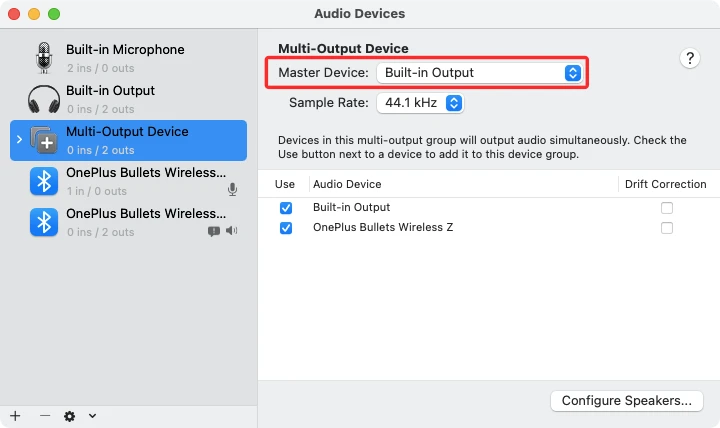Uncheck Use for OnePlus Bullets Wireless Z
The width and height of the screenshot is (720, 428).
point(286,228)
